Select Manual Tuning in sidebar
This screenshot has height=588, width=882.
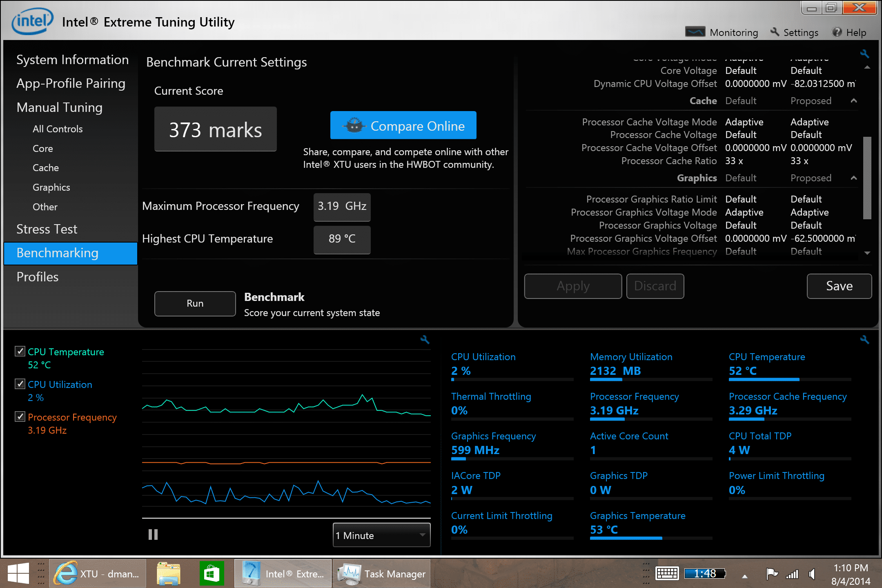click(x=60, y=107)
